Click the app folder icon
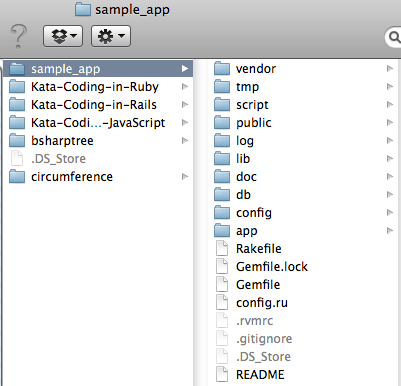 point(222,231)
